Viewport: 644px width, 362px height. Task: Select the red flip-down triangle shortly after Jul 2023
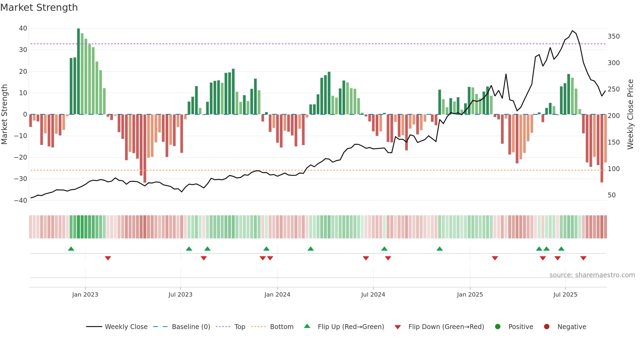(x=204, y=258)
